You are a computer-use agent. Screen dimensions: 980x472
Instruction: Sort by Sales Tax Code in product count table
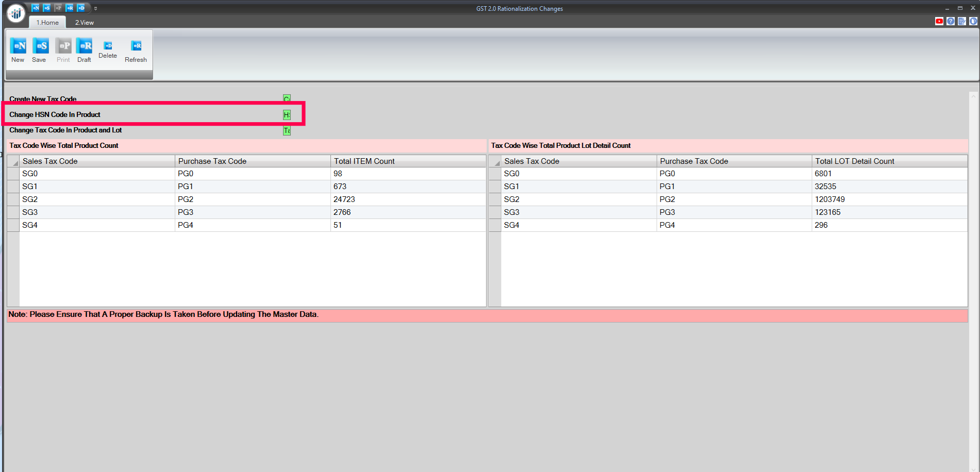97,161
